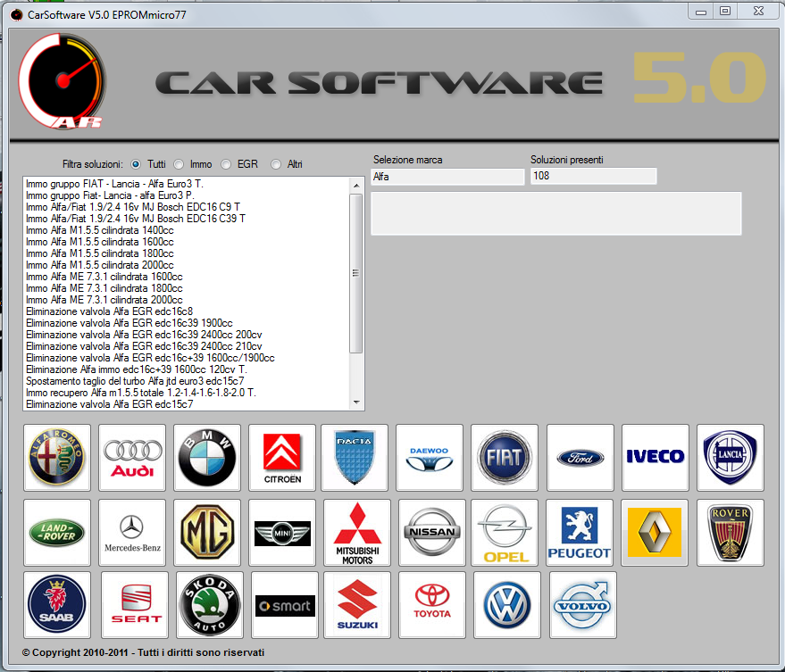Select the Alfa Romeo brand logo
Image resolution: width=785 pixels, height=672 pixels.
57,457
